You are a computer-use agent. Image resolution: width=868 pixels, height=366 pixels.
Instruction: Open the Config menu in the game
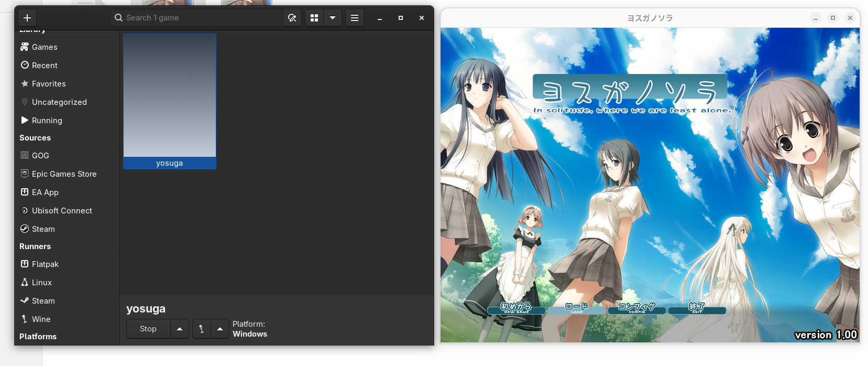[636, 308]
